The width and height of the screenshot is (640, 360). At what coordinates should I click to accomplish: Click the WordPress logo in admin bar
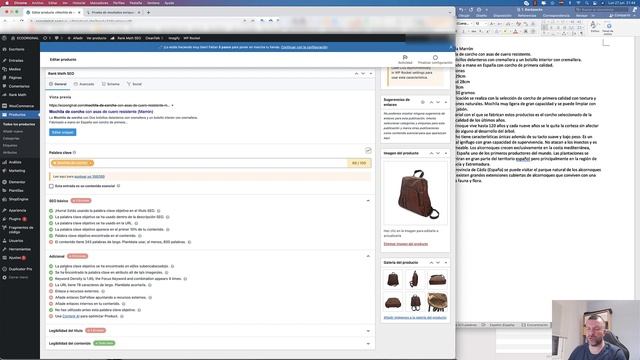(x=4, y=38)
